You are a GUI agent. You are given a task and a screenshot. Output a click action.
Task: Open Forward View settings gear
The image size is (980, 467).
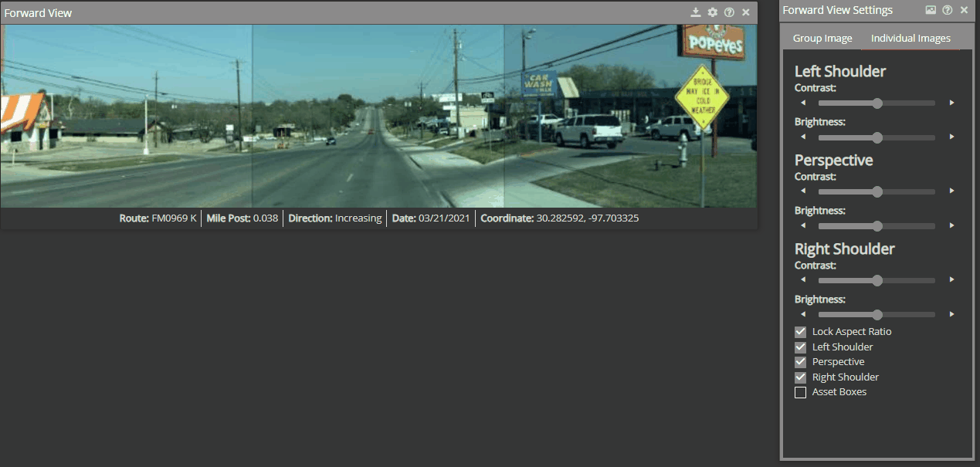712,12
